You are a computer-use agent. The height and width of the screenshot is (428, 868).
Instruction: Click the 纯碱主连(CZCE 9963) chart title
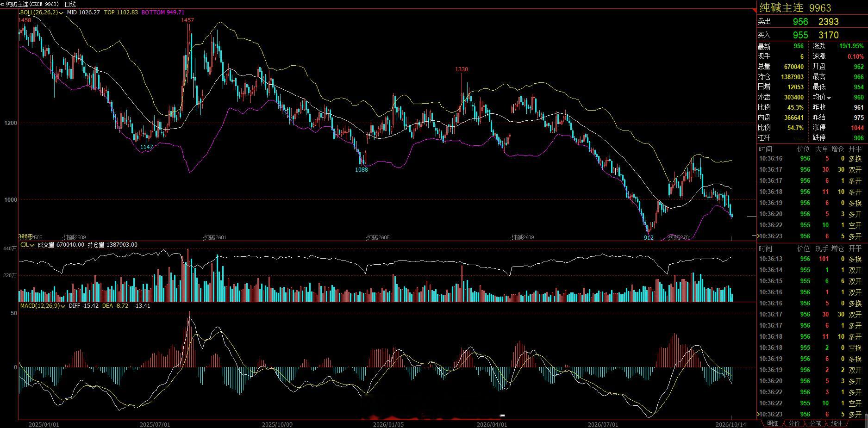pyautogui.click(x=32, y=4)
